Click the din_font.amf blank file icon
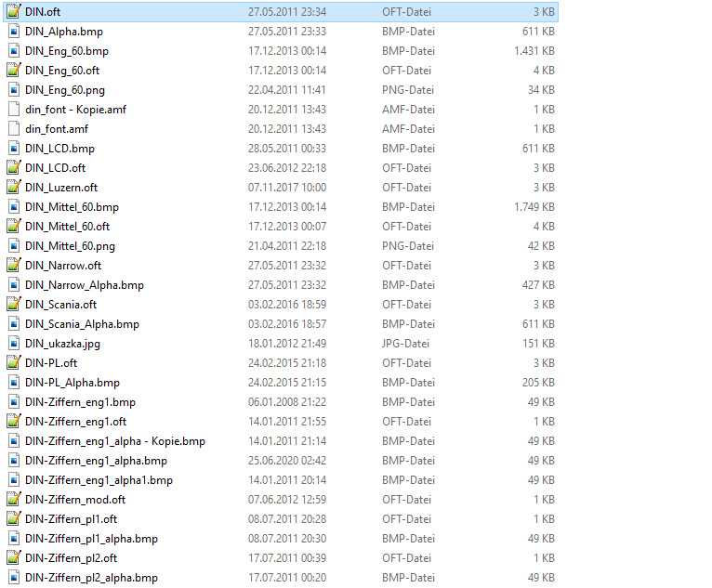712x588 pixels. click(x=14, y=128)
